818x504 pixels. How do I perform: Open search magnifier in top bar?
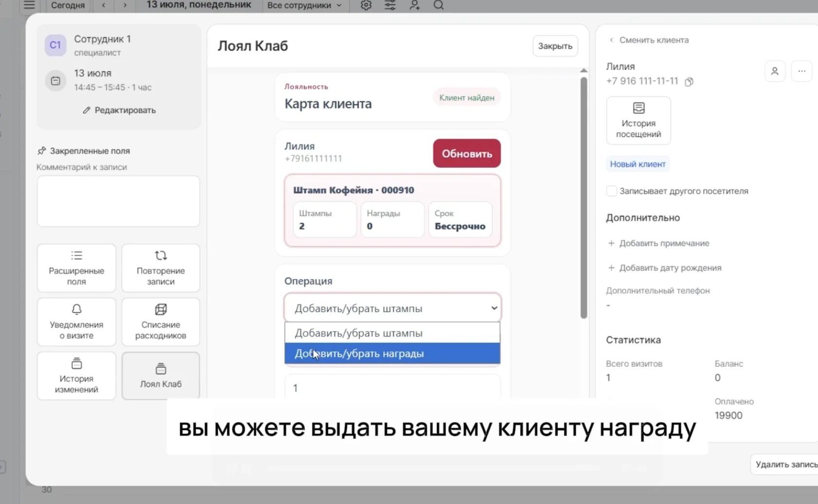coord(439,5)
